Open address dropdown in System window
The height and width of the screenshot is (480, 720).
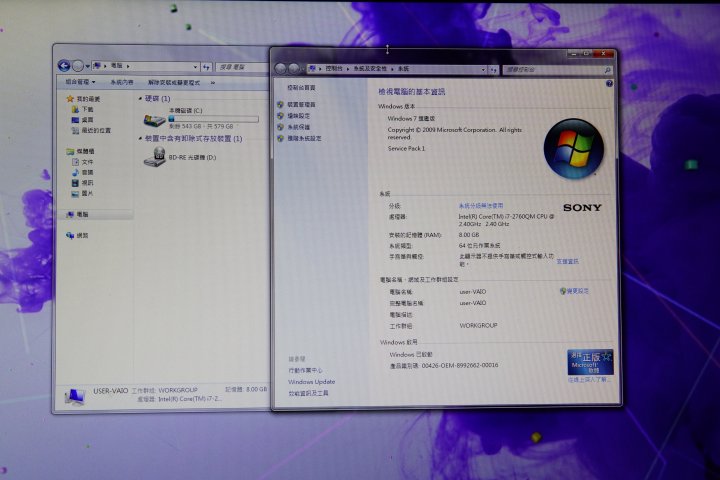483,70
